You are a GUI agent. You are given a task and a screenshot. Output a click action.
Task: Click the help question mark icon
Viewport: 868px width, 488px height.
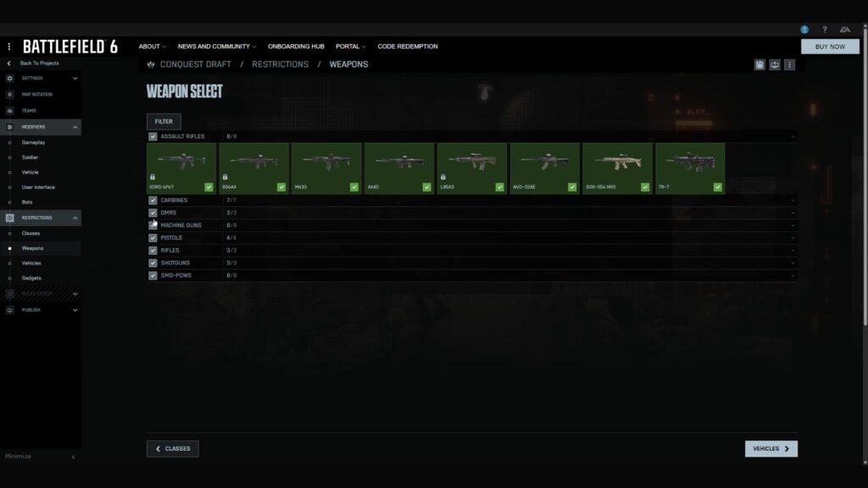[824, 30]
